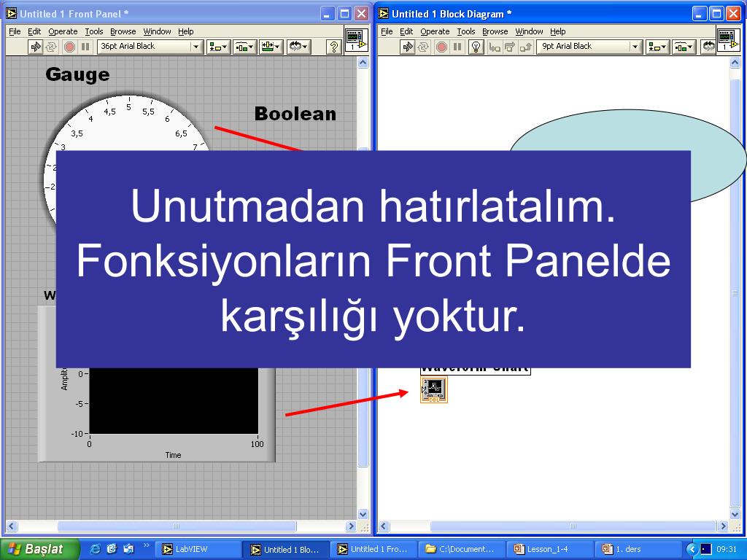The height and width of the screenshot is (560, 747).
Task: Open Edit menu in Front Panel window
Action: point(34,31)
